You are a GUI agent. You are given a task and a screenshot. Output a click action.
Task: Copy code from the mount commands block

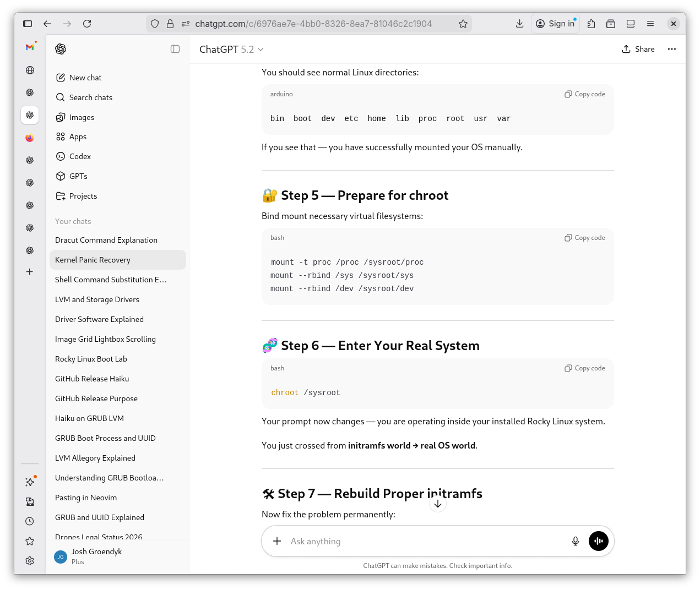pyautogui.click(x=584, y=238)
